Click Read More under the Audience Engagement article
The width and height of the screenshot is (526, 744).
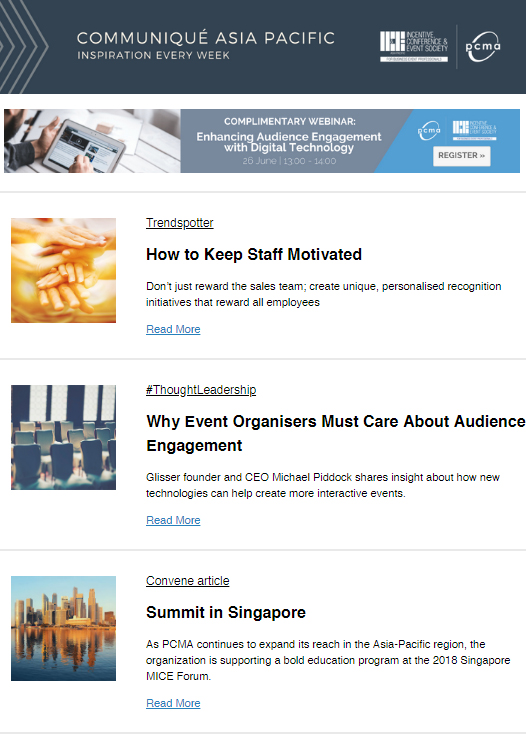173,520
